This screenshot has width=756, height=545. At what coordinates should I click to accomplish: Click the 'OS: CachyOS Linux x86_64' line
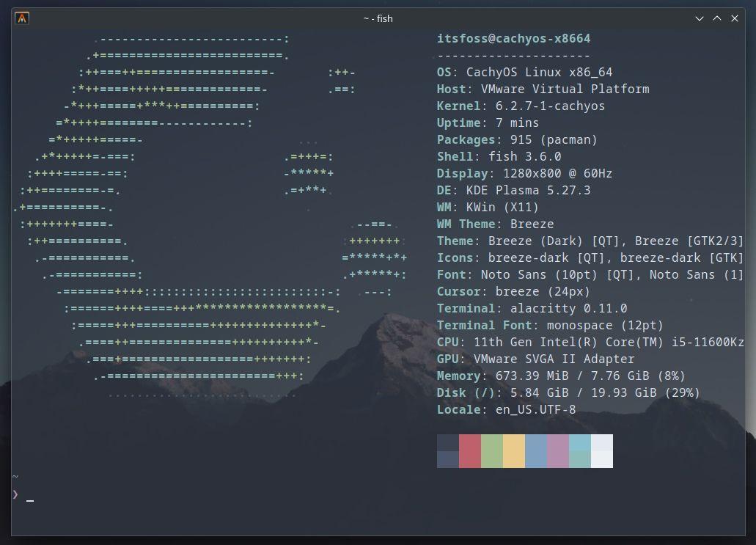525,72
